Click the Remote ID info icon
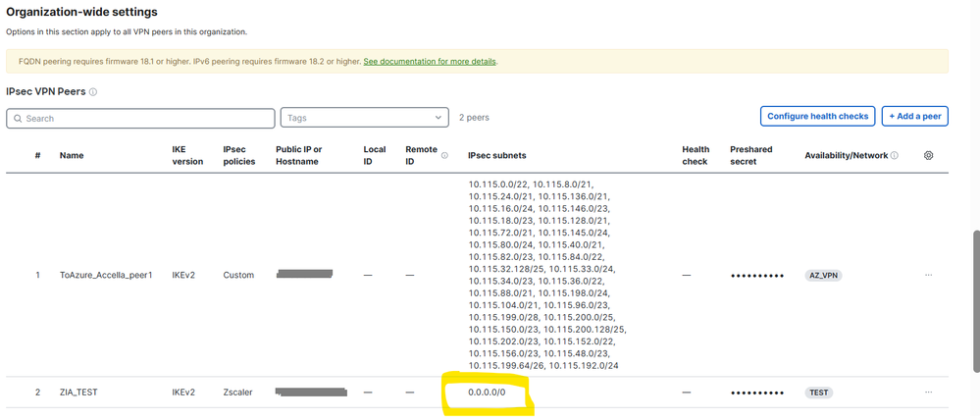The image size is (980, 420). 444,155
